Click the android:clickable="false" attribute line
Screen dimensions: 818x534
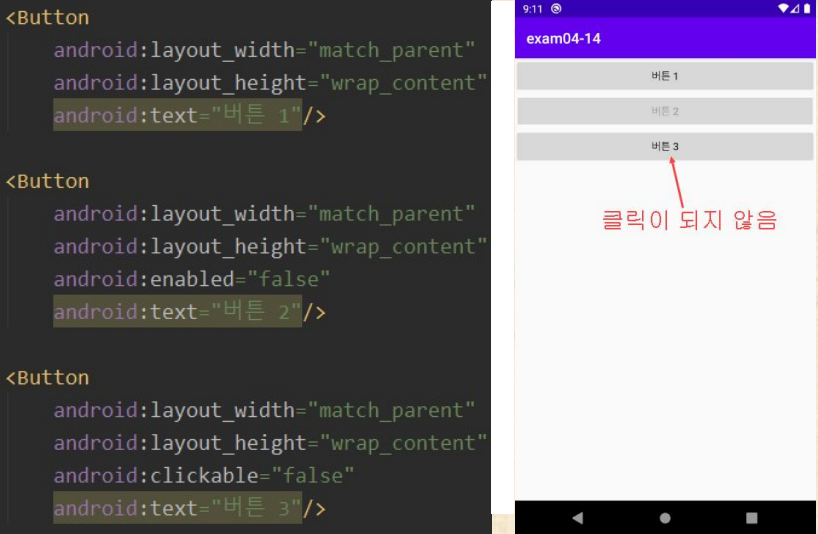(x=204, y=476)
